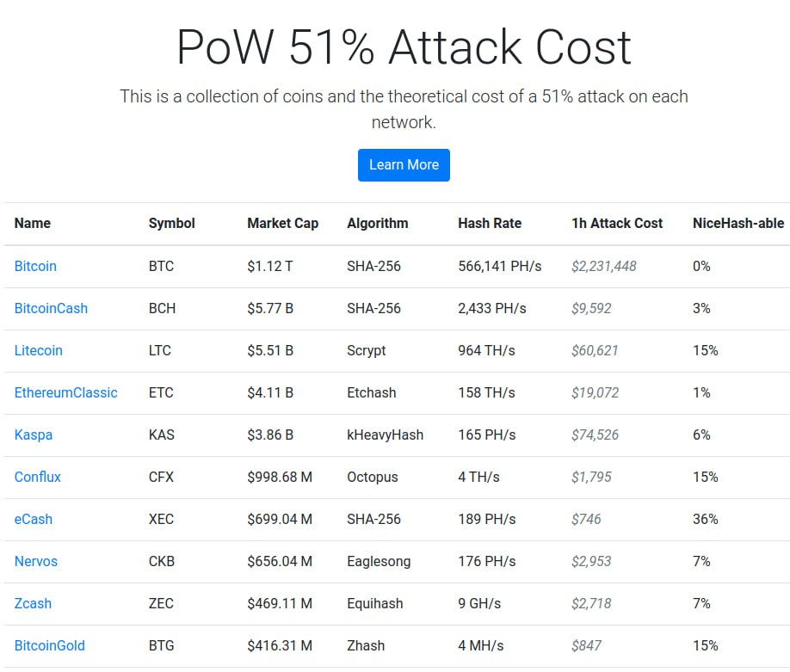
Task: Open the eCash link
Action: 34,520
